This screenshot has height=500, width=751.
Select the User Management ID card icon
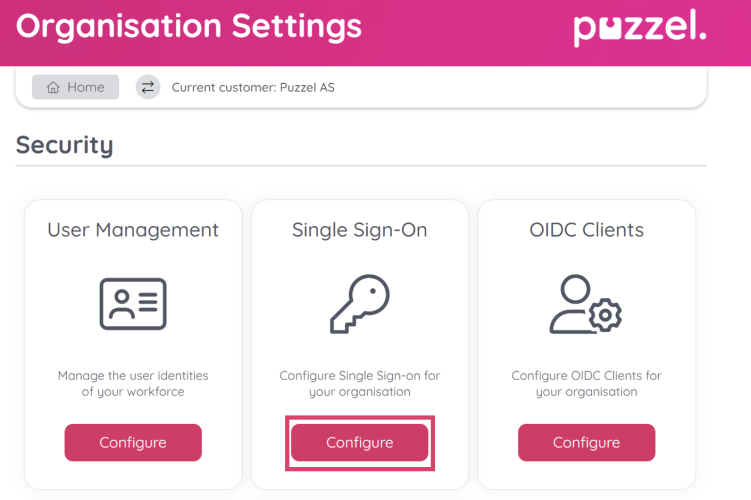tap(133, 304)
